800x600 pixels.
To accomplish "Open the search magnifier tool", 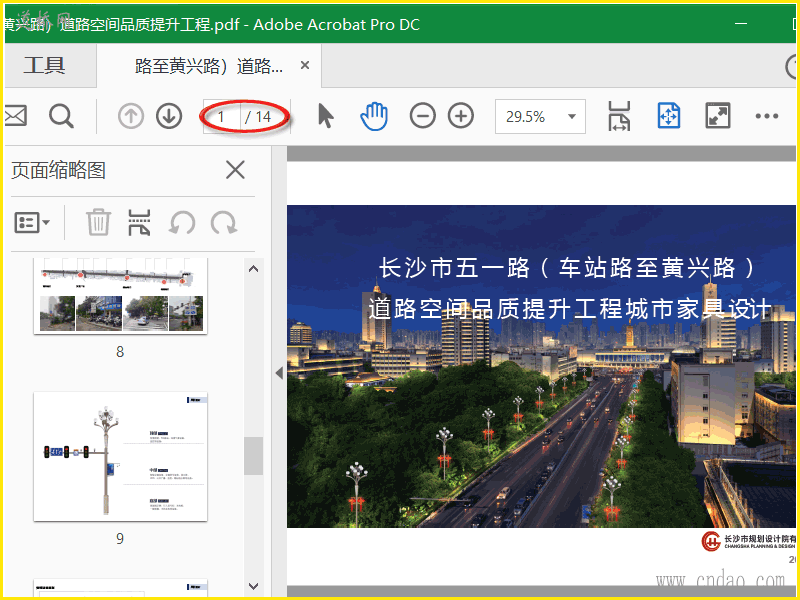I will point(61,116).
